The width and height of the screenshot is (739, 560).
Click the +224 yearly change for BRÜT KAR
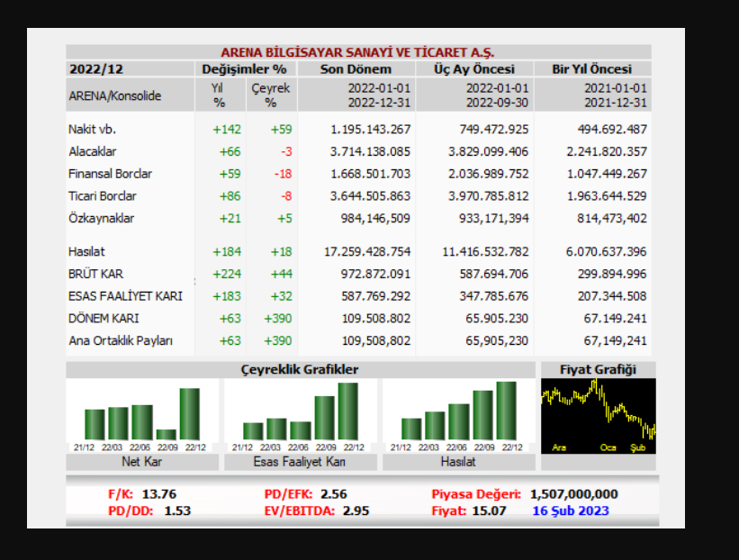tap(227, 274)
